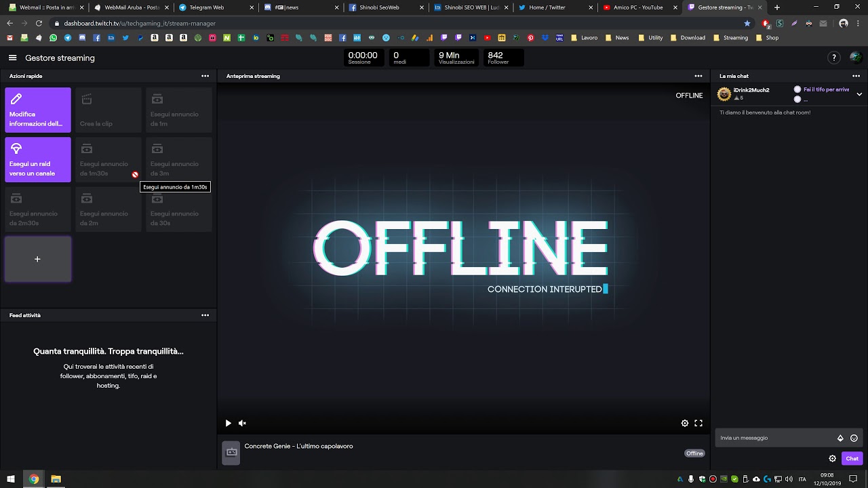Switch to the Shinobi SeoWeb Facebook tab

[385, 7]
